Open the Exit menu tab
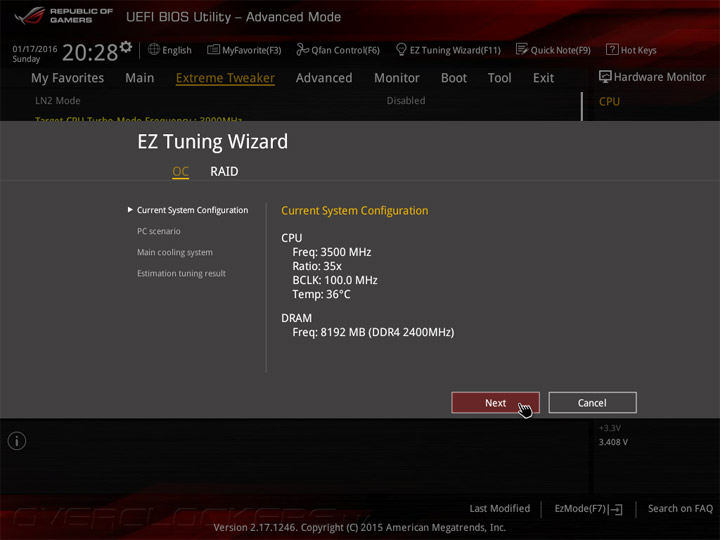 coord(543,78)
